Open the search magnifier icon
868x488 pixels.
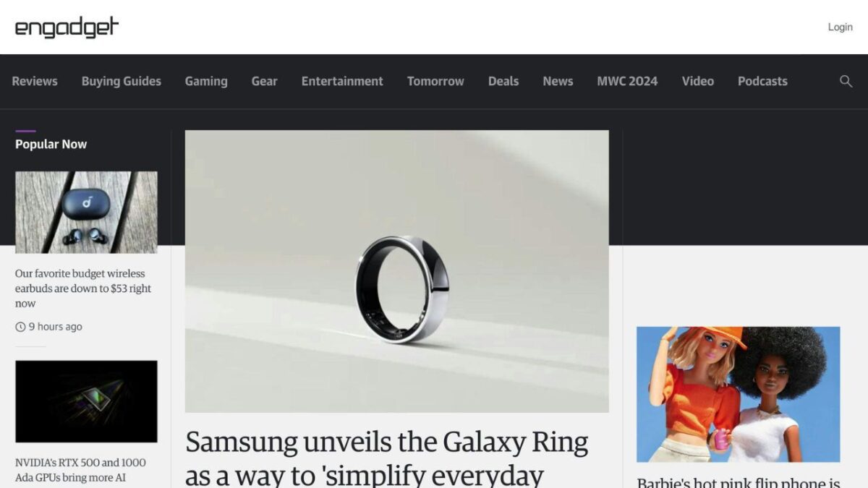pos(846,81)
